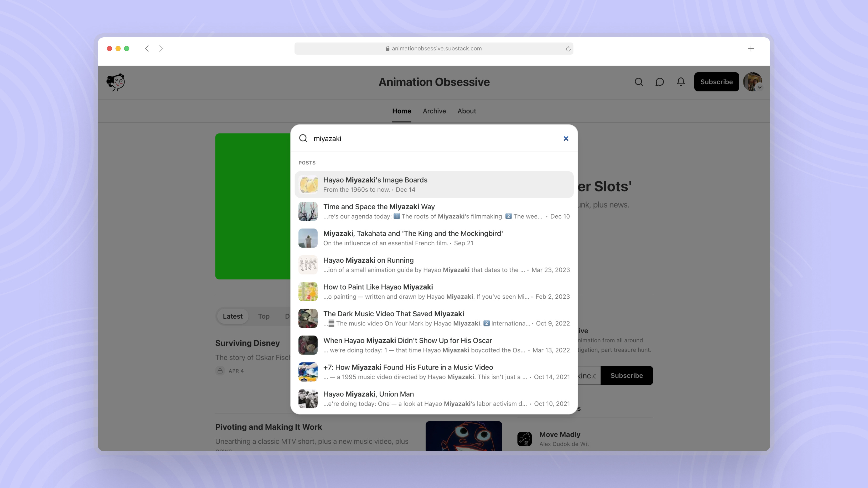The width and height of the screenshot is (868, 488).
Task: Open the profile avatar menu
Action: point(752,82)
